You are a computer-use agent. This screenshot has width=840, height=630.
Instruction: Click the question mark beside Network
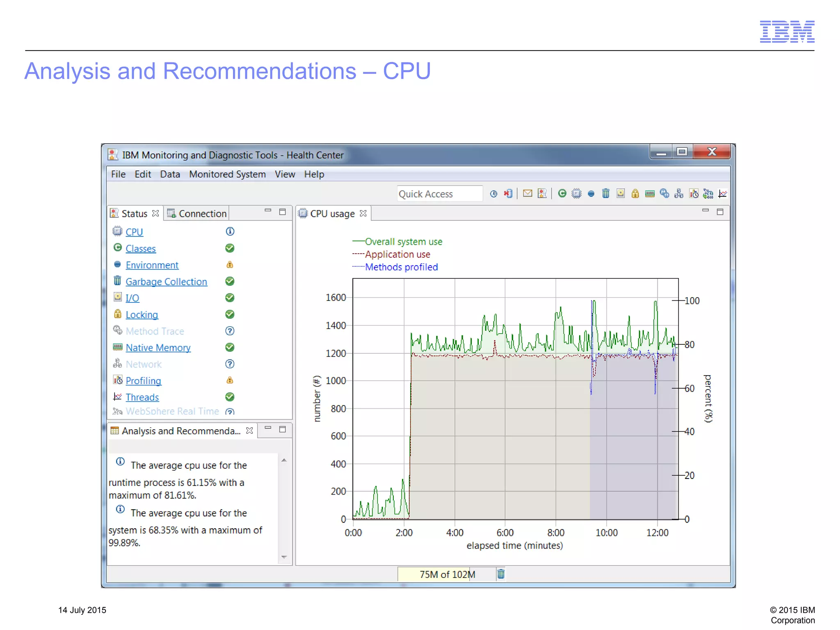pyautogui.click(x=230, y=364)
